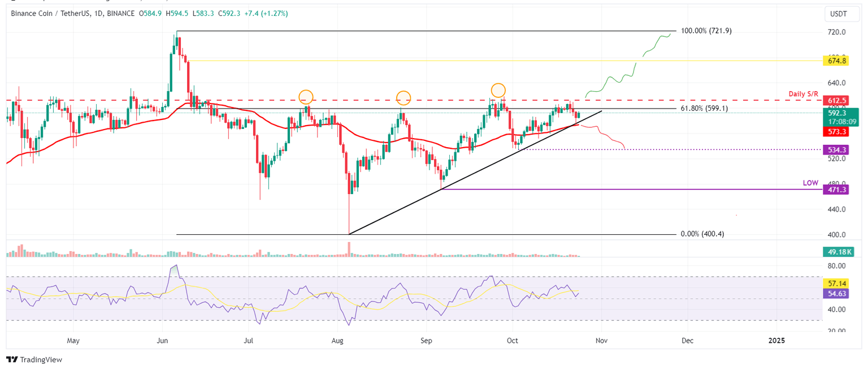Viewport: 868px width, 370px height.
Task: Select the Oct label on the time axis
Action: click(x=512, y=341)
